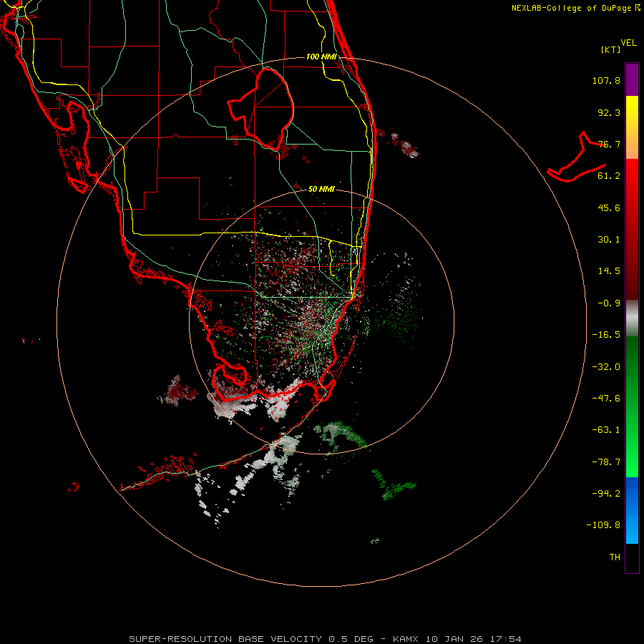Click the 100 NMI range ring label
644x644 pixels.
(x=321, y=57)
